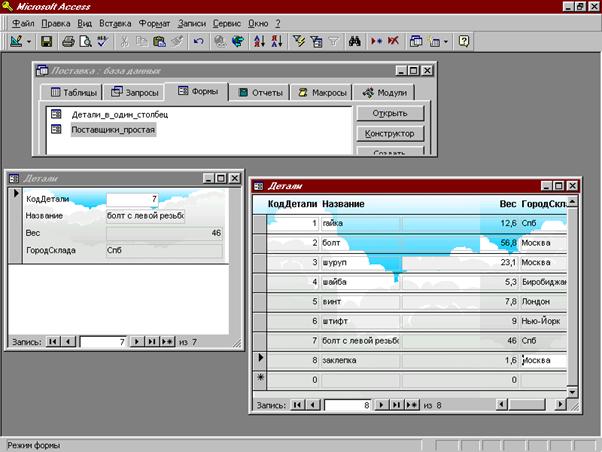Open Print Preview from toolbar
Screen dimensions: 602x452
pos(85,41)
